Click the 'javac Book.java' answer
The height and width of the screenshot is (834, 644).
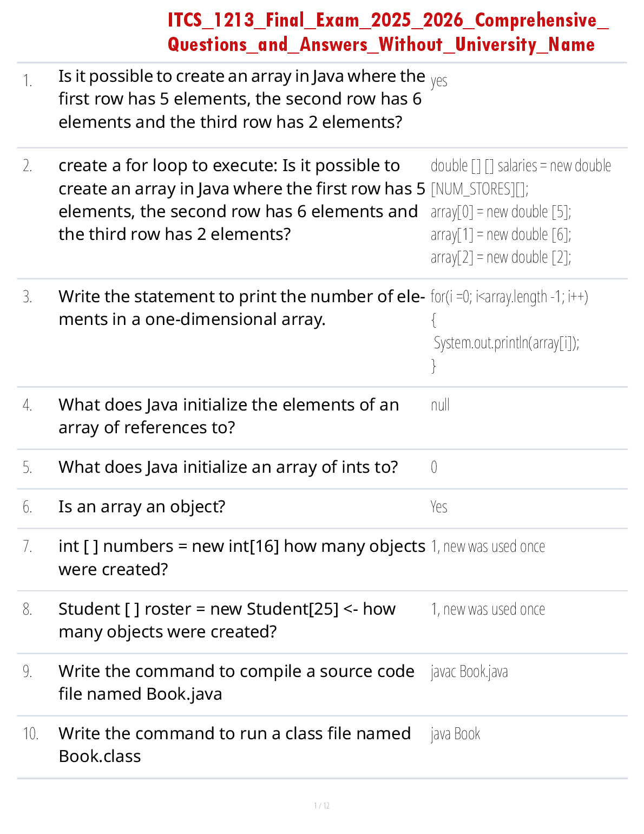[469, 672]
